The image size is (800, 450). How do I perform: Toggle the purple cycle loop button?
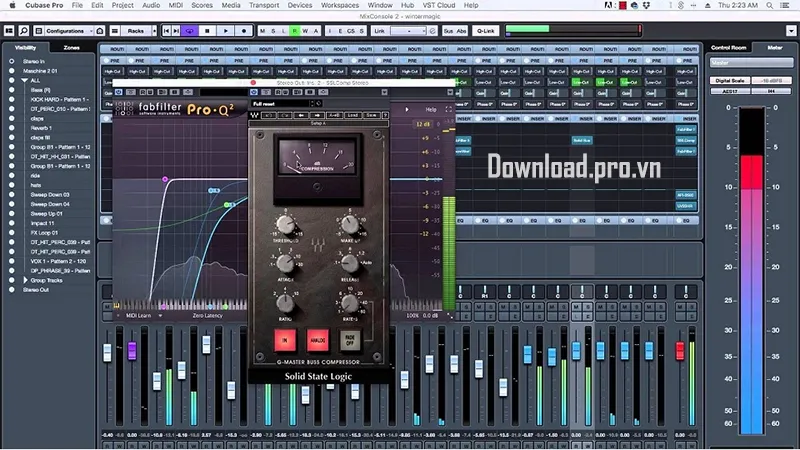[190, 31]
